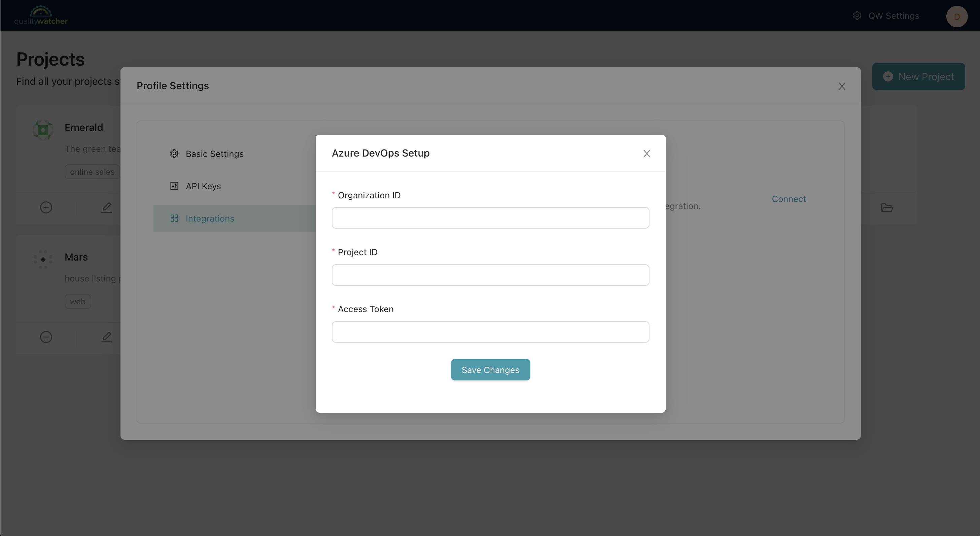Screen dimensions: 980x536
Task: Click the Connect link
Action: click(789, 199)
